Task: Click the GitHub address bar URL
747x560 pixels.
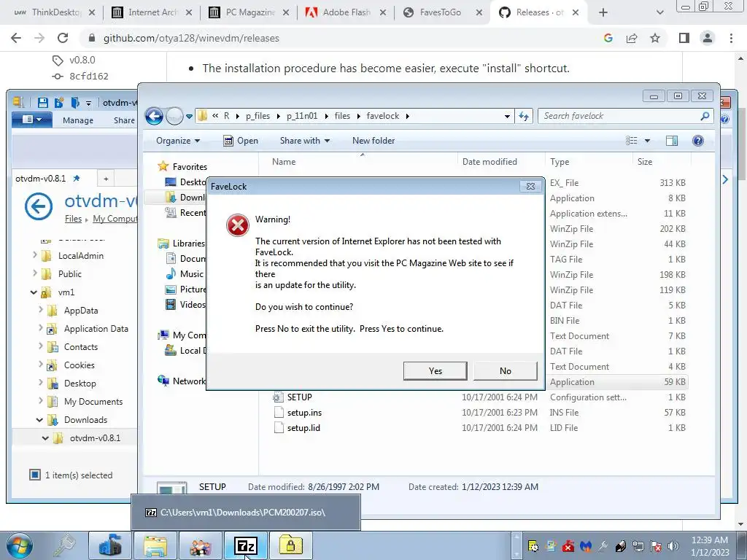Action: (x=191, y=38)
